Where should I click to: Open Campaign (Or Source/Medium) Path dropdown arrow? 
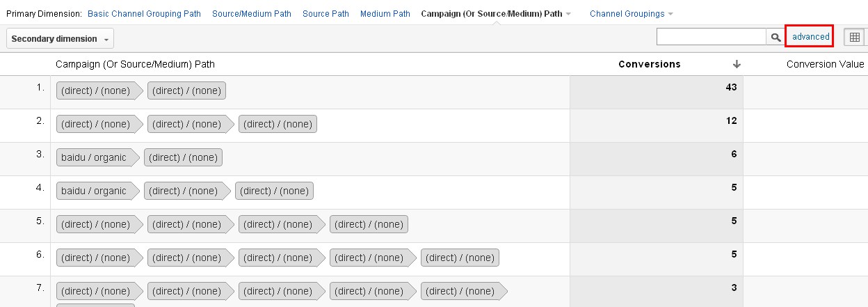pos(568,14)
